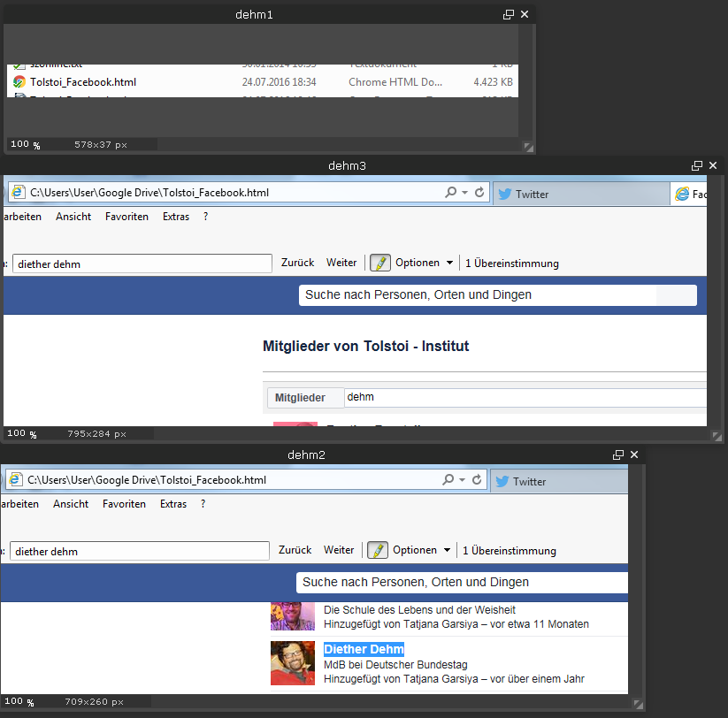Click the restore window icon of dehm1
The image size is (728, 718).
509,14
